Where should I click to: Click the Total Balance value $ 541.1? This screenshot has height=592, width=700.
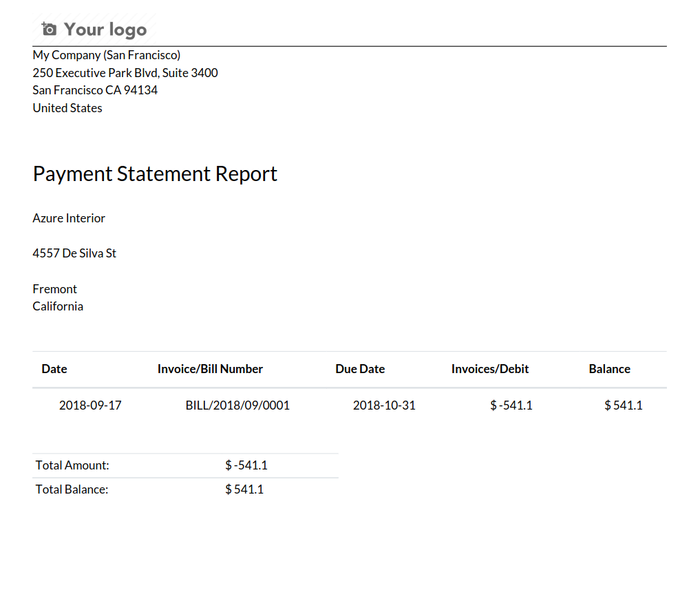pyautogui.click(x=244, y=489)
